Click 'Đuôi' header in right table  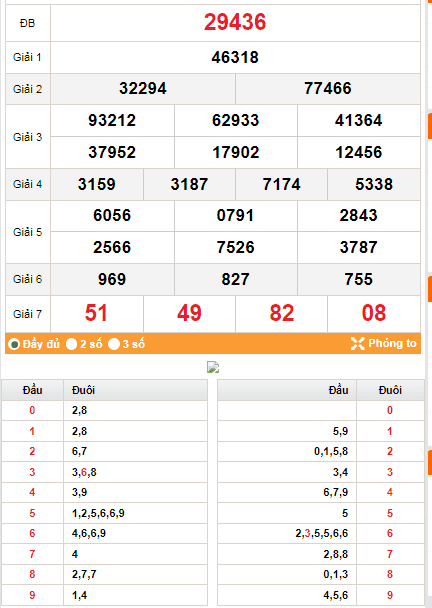click(x=390, y=390)
